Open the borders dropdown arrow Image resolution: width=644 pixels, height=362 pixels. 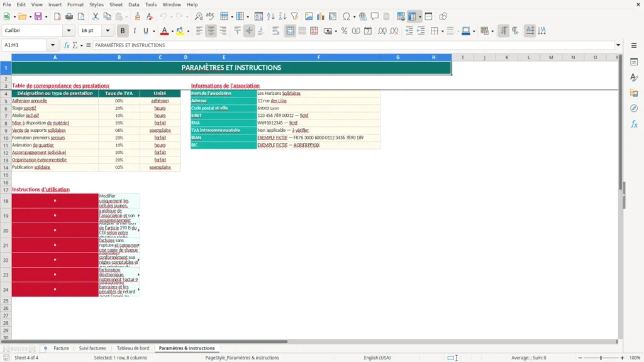[x=442, y=31]
